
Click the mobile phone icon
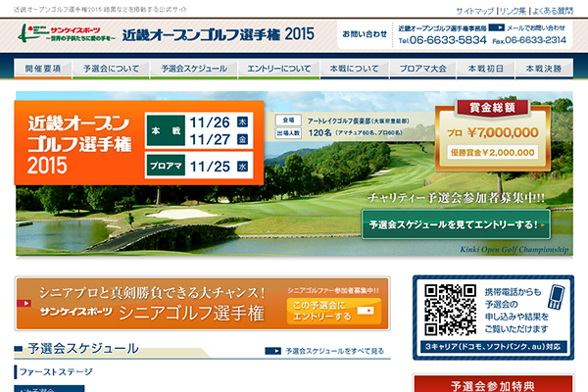point(556,297)
